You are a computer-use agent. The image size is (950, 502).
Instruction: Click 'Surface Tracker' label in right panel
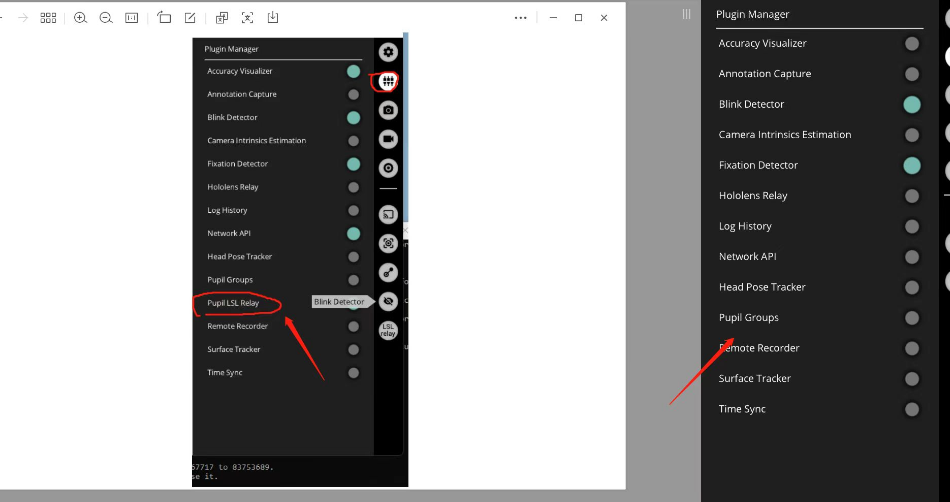pyautogui.click(x=755, y=378)
